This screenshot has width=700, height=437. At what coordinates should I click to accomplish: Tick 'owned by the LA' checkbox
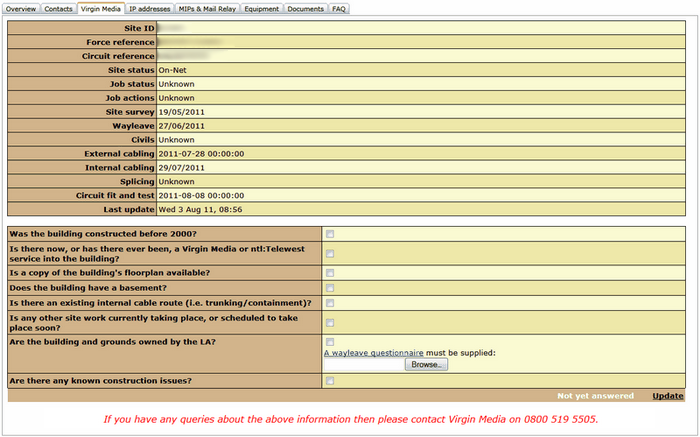tap(330, 342)
